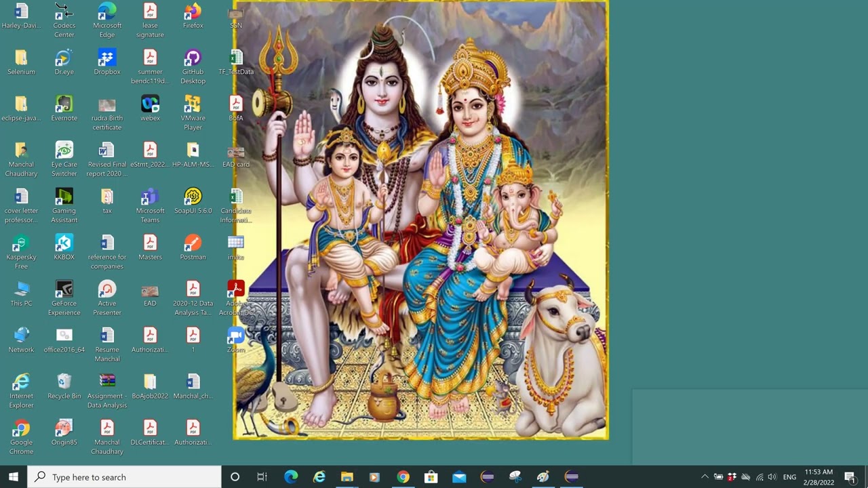Select cover letter professor document
Image resolution: width=868 pixels, height=488 pixels.
21,205
